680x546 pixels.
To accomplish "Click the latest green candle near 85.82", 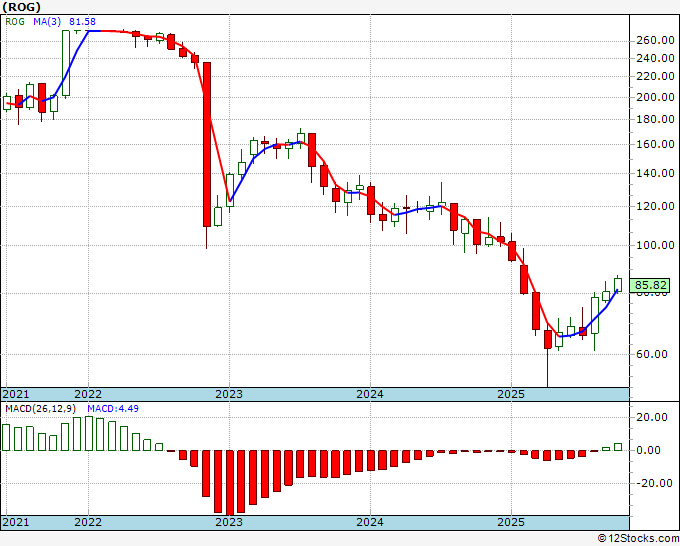I will pos(618,285).
